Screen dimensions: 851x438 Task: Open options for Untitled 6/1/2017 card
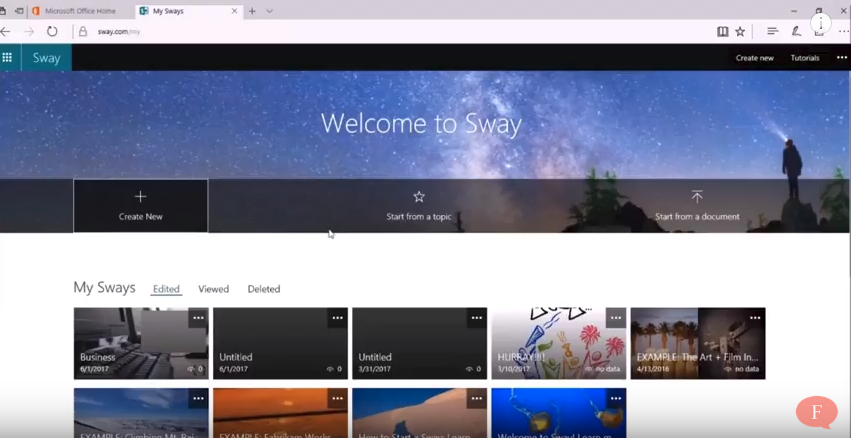point(338,318)
